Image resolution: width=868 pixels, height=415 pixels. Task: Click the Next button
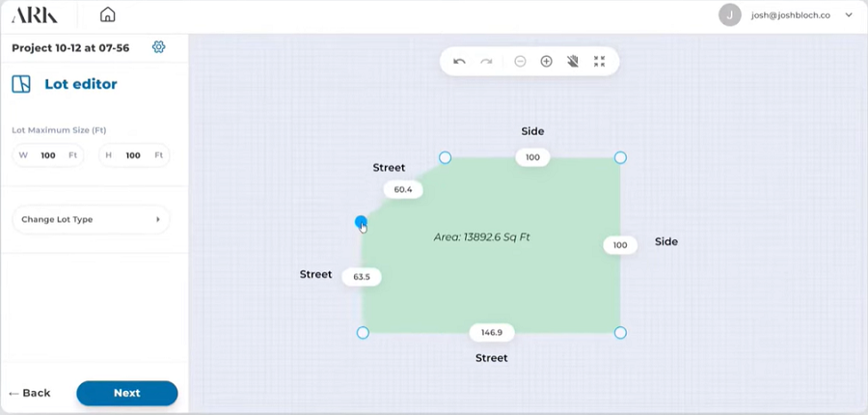[126, 393]
